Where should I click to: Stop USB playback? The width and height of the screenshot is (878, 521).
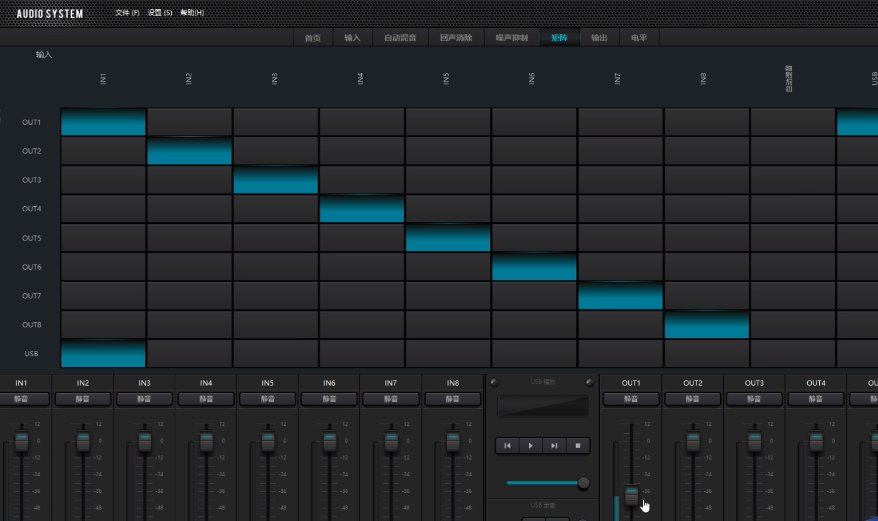[577, 445]
